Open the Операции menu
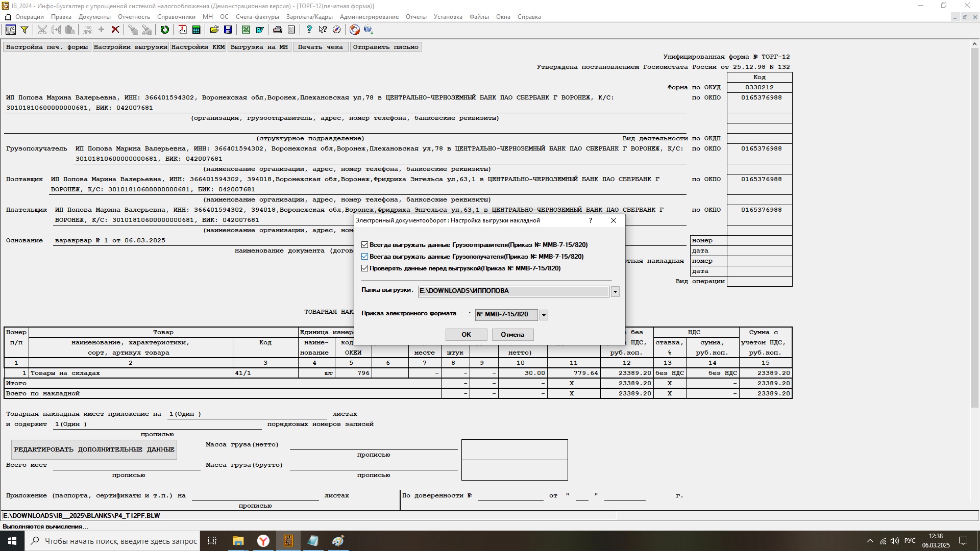 [29, 17]
